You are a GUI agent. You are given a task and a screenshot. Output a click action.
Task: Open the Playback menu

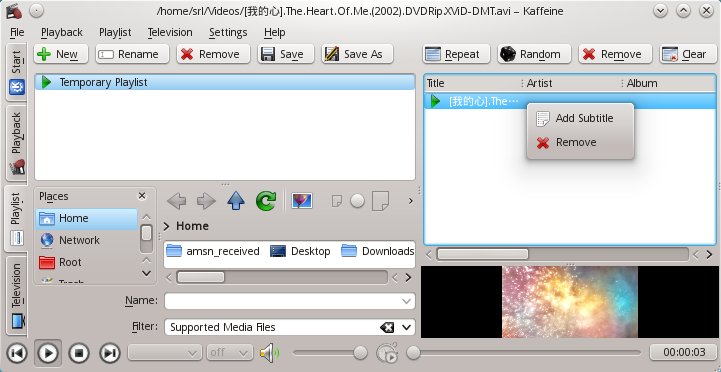62,32
